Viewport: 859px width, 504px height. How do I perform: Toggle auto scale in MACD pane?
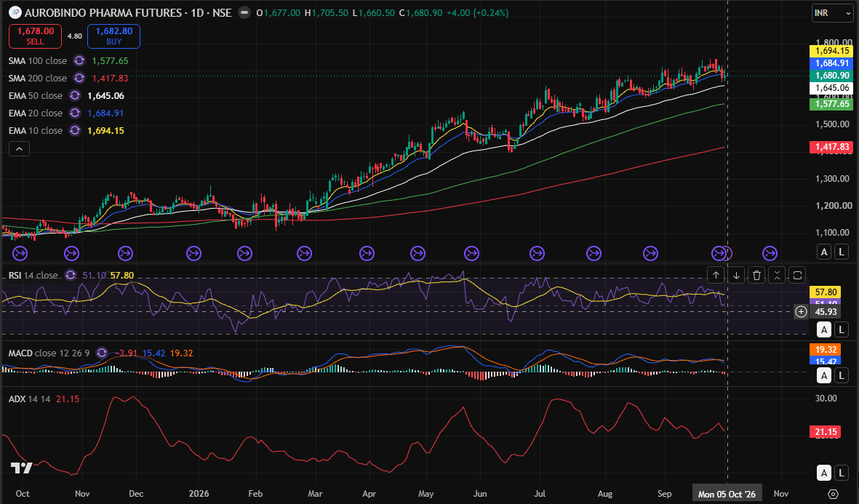[824, 375]
